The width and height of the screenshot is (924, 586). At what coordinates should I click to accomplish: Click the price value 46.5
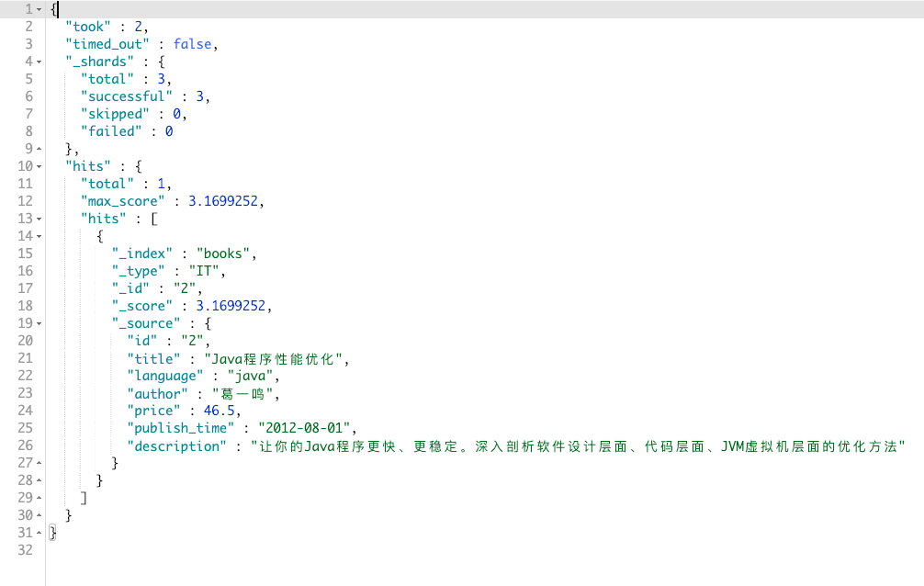pyautogui.click(x=219, y=411)
